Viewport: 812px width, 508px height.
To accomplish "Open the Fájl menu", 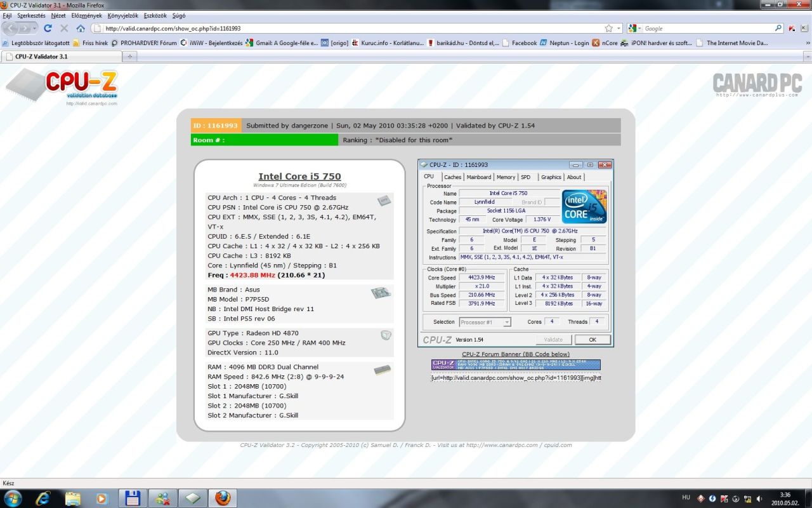I will click(8, 15).
